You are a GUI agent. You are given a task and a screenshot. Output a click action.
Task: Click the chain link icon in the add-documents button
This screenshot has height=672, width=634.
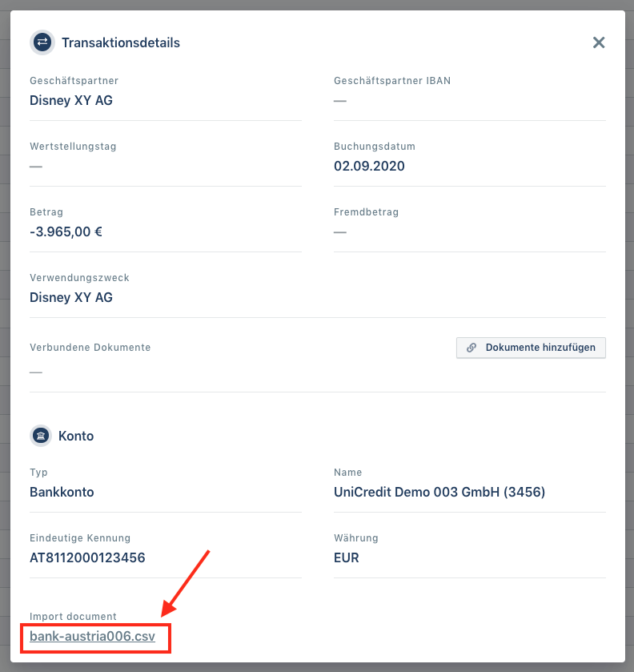tap(471, 348)
